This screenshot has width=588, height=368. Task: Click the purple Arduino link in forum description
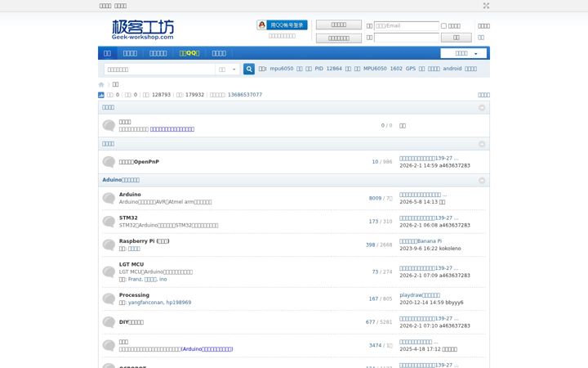pos(207,349)
